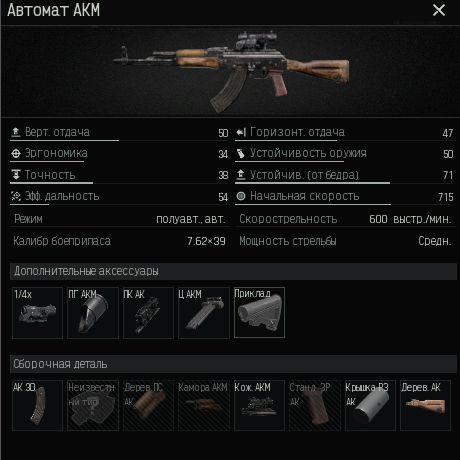
Task: Select the Дерев. АК wooden stock slot
Action: click(425, 405)
